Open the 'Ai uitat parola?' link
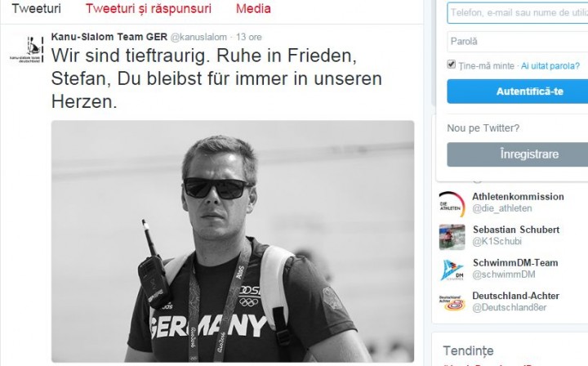This screenshot has width=588, height=366. pyautogui.click(x=550, y=66)
